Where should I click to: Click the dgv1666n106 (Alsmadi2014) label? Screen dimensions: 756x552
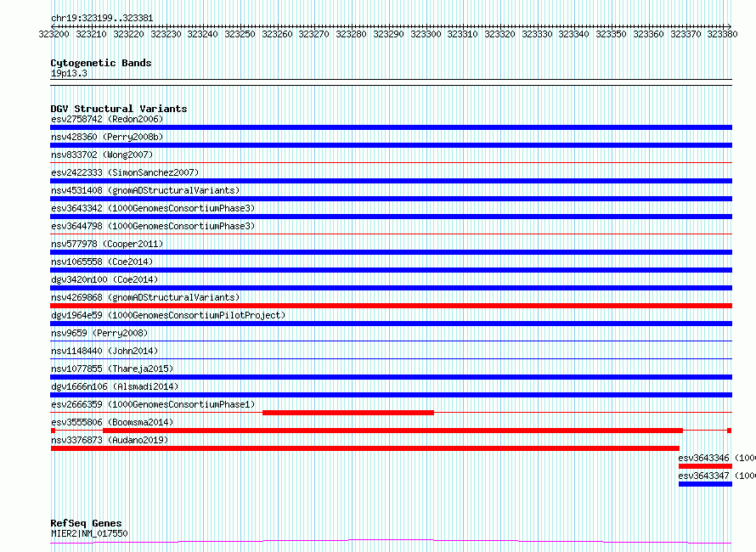pyautogui.click(x=115, y=386)
